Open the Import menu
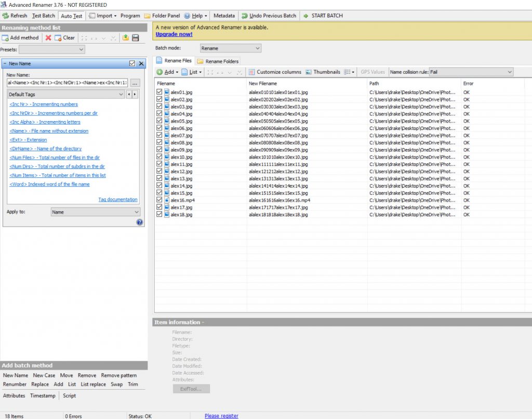The image size is (532, 419). 104,16
